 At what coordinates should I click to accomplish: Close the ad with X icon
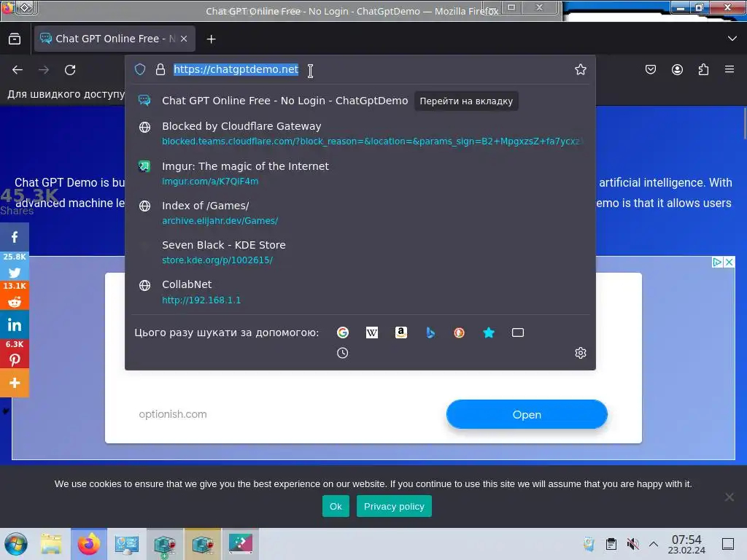(729, 262)
